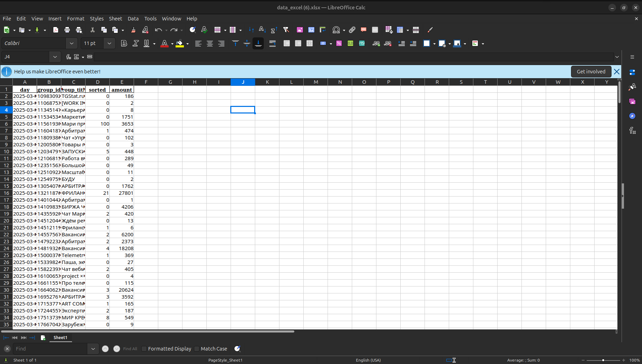Click the Export as PDF icon
The image size is (642, 364).
point(55,30)
